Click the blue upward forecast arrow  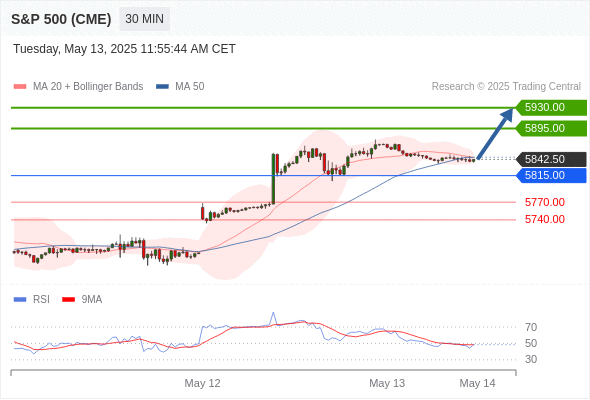coord(495,134)
